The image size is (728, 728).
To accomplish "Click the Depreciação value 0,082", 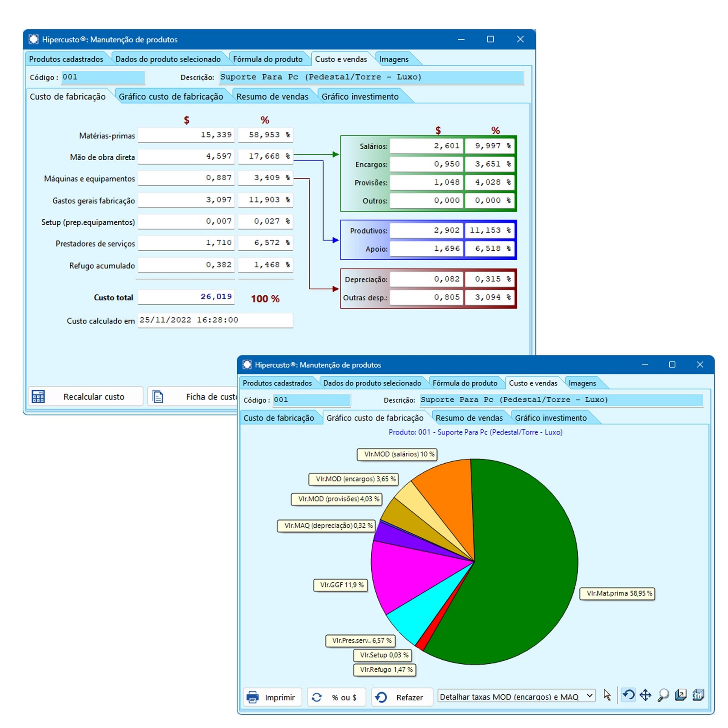I will (426, 279).
